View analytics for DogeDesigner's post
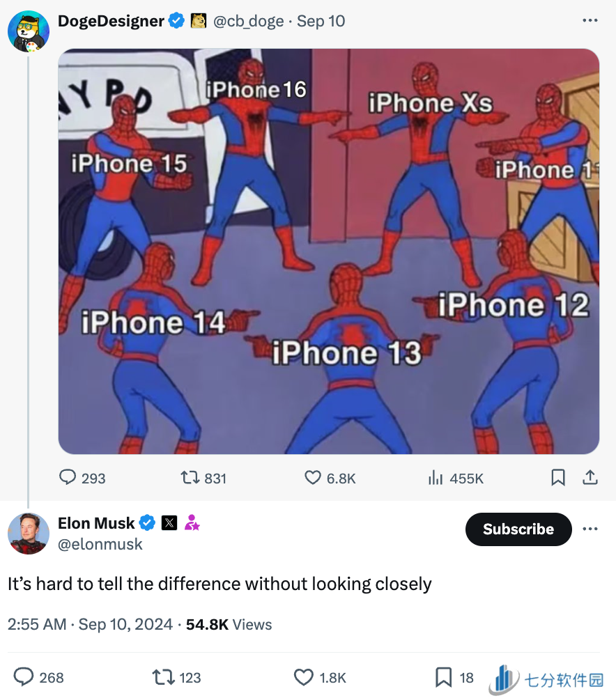616x698 pixels. [x=436, y=477]
